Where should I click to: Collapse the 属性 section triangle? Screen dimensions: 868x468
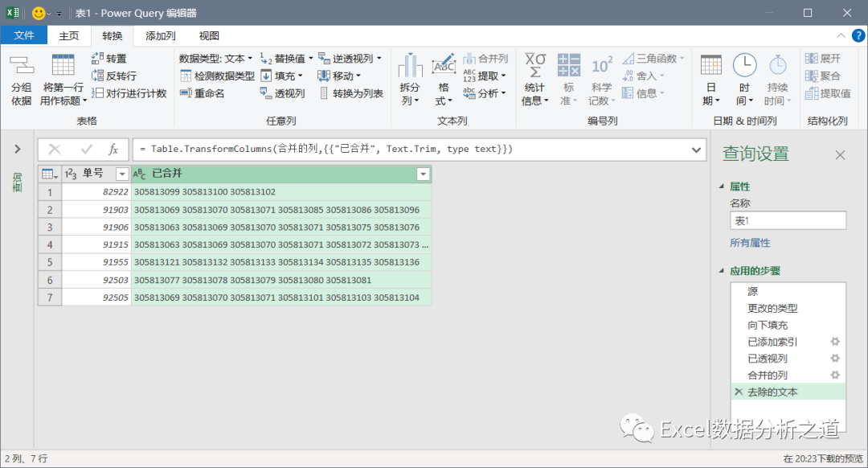coord(721,187)
